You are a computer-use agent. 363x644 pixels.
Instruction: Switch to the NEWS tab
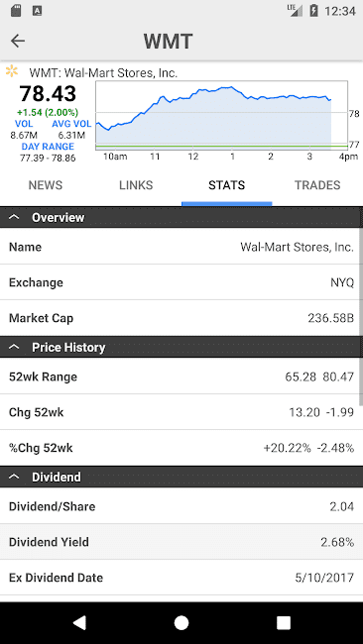(x=46, y=185)
